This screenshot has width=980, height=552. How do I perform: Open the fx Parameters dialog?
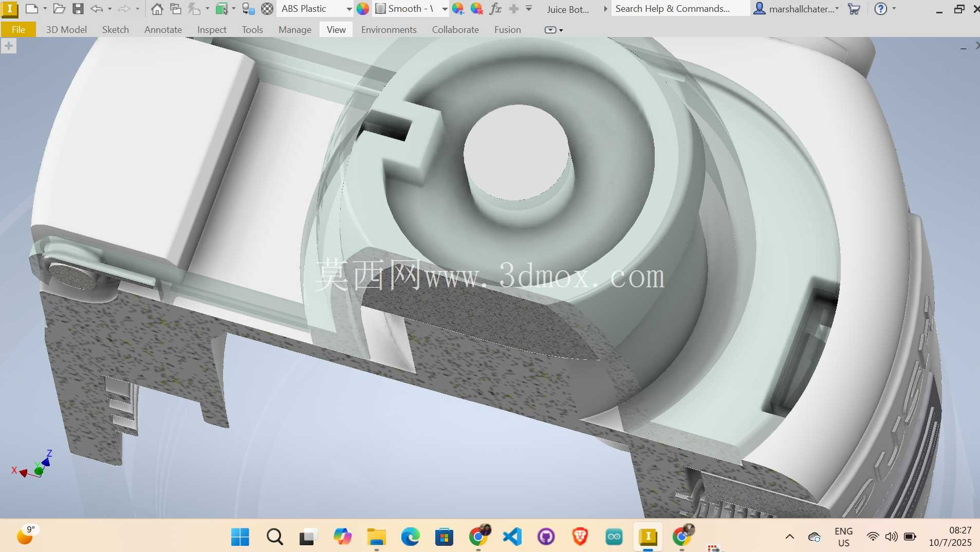[x=495, y=9]
